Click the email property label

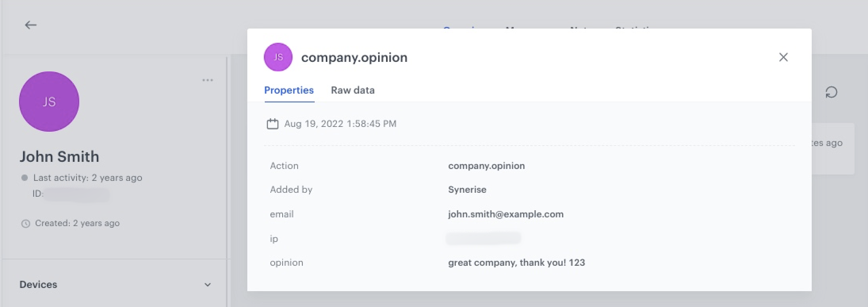(x=282, y=214)
